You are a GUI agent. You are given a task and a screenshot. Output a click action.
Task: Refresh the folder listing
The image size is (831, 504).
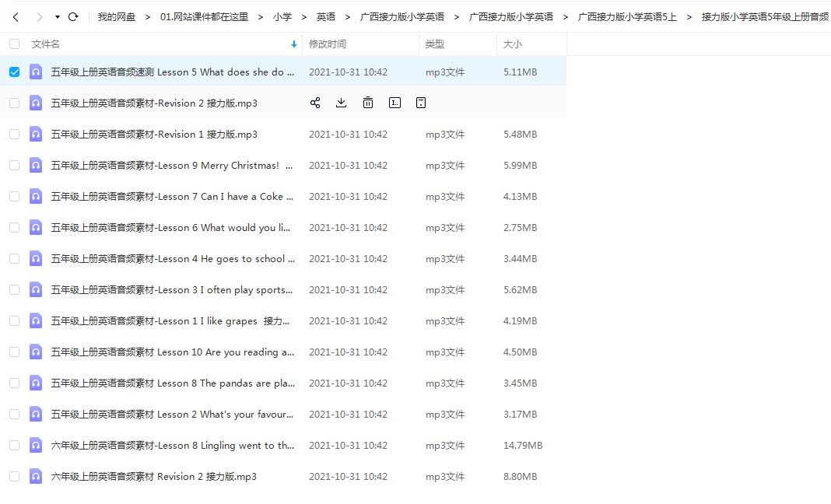point(73,17)
